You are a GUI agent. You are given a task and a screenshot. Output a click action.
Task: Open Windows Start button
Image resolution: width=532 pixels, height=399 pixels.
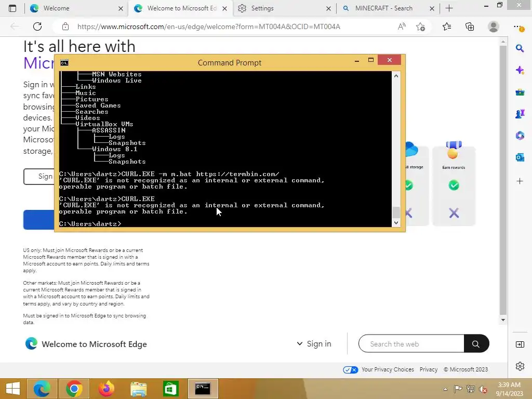13,389
